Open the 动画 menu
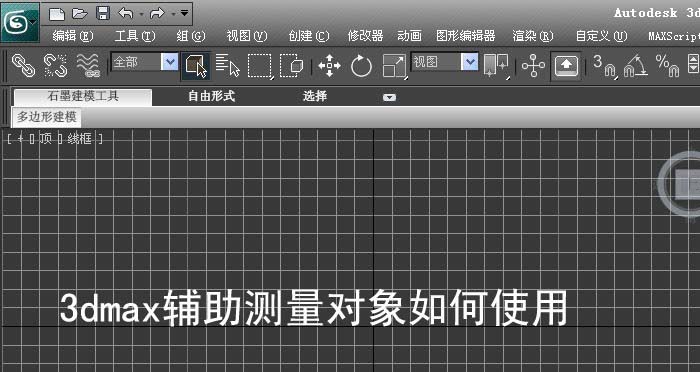Screen dimensions: 700x372 pos(409,36)
